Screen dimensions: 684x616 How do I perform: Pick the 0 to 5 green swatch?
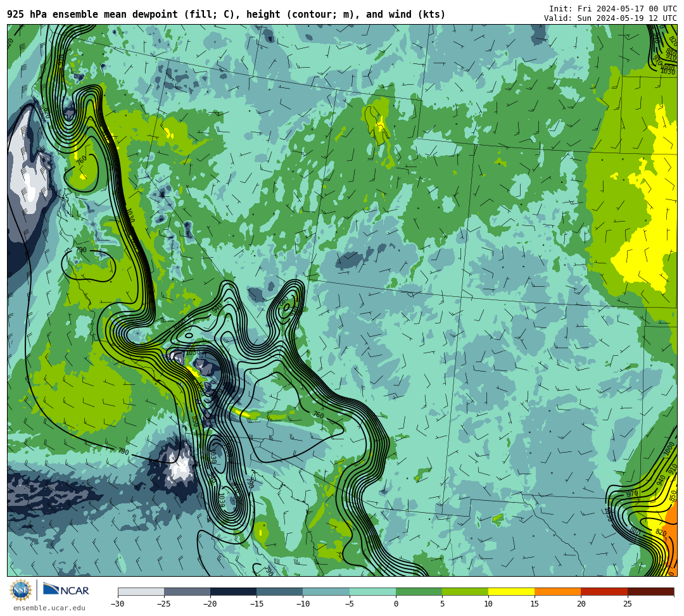(x=419, y=591)
